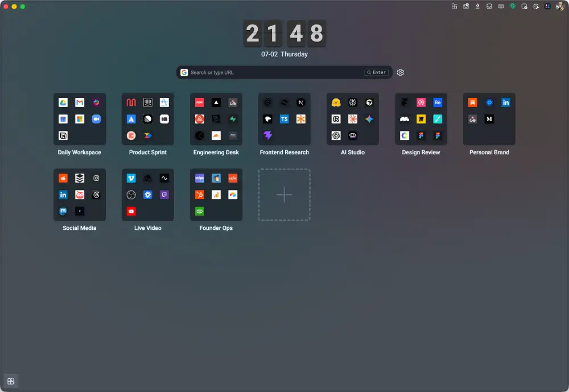Open LinkedIn in Social Media
569x392 pixels.
(x=63, y=195)
